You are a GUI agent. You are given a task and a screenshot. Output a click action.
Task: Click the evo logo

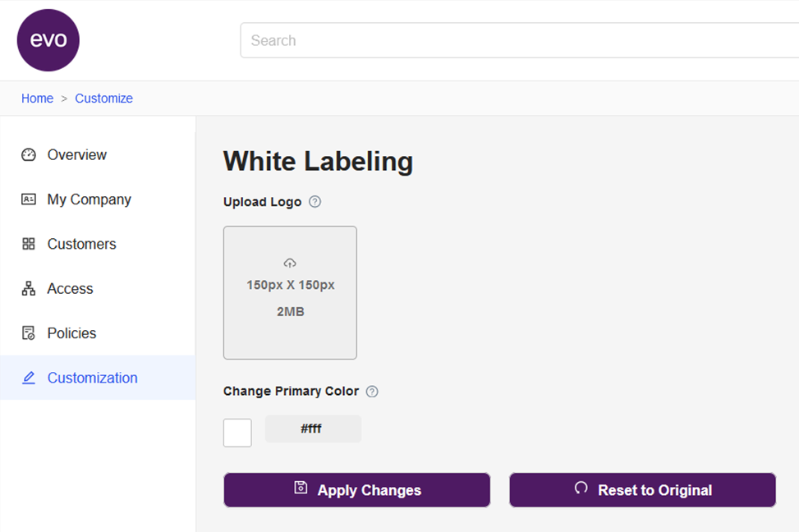click(48, 40)
